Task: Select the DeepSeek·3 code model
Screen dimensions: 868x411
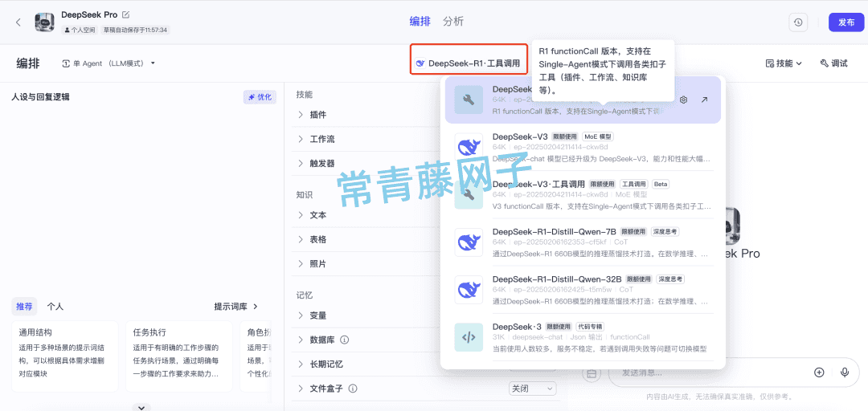Action: tap(583, 337)
